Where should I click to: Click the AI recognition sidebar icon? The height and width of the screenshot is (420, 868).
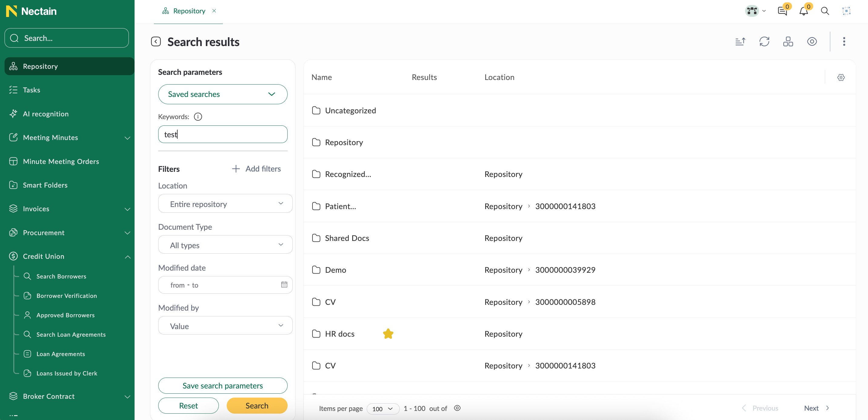point(13,114)
